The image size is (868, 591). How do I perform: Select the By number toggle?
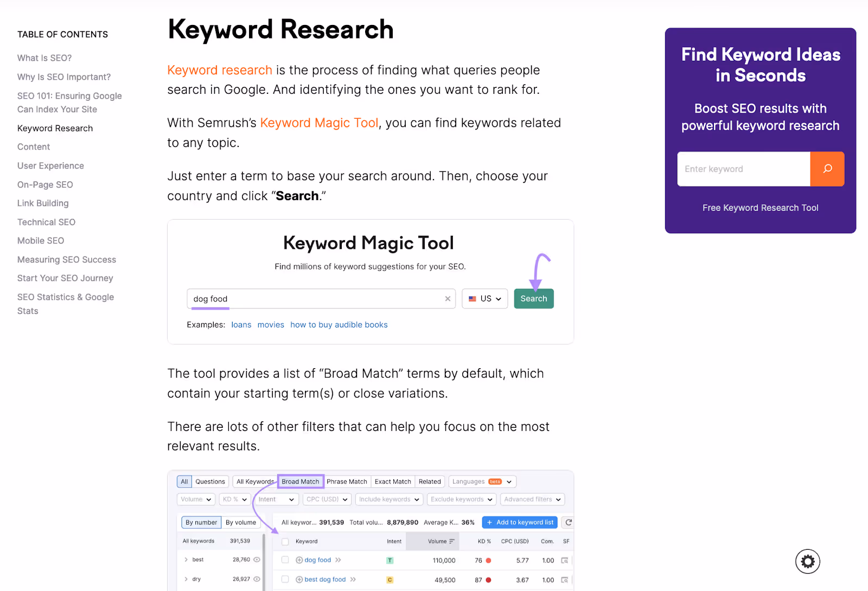[x=201, y=523]
